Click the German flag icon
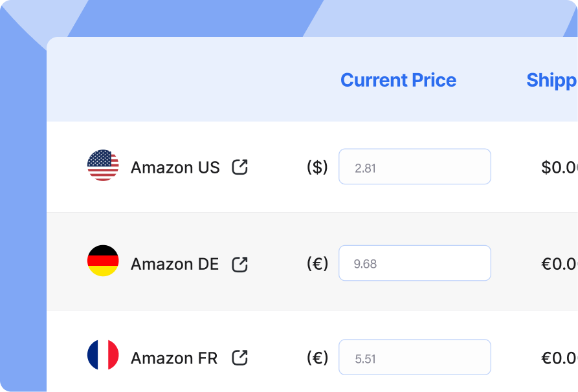Screen dimensions: 578x392 [103, 261]
